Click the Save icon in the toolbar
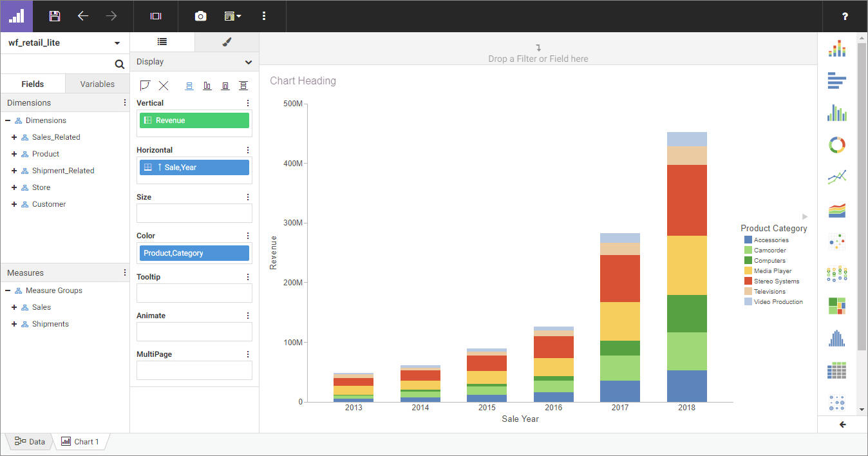The width and height of the screenshot is (868, 456). (54, 15)
